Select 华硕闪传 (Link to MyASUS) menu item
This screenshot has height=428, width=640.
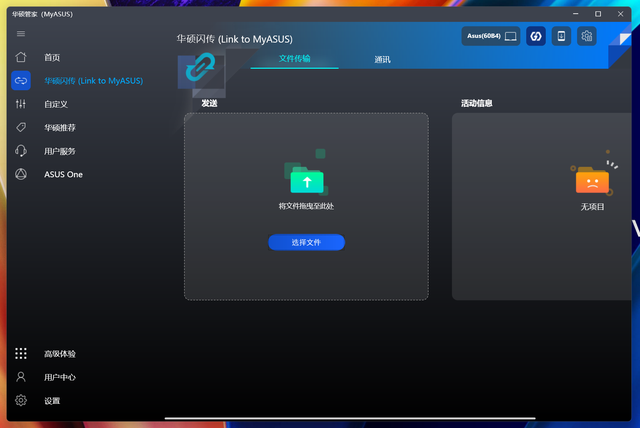coord(93,81)
